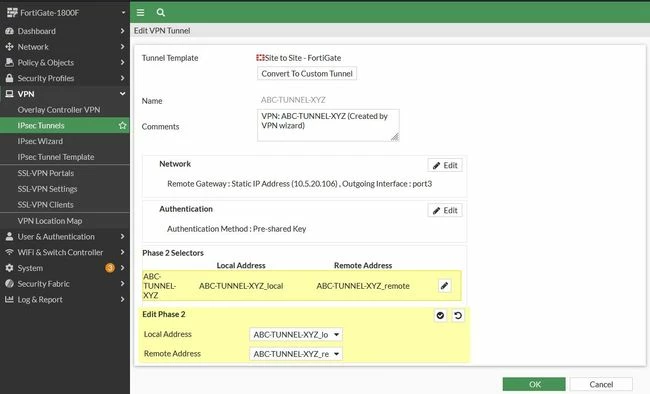Viewport: 650px width, 394px height.
Task: Click the Security Profiles lock icon
Action: [9, 78]
